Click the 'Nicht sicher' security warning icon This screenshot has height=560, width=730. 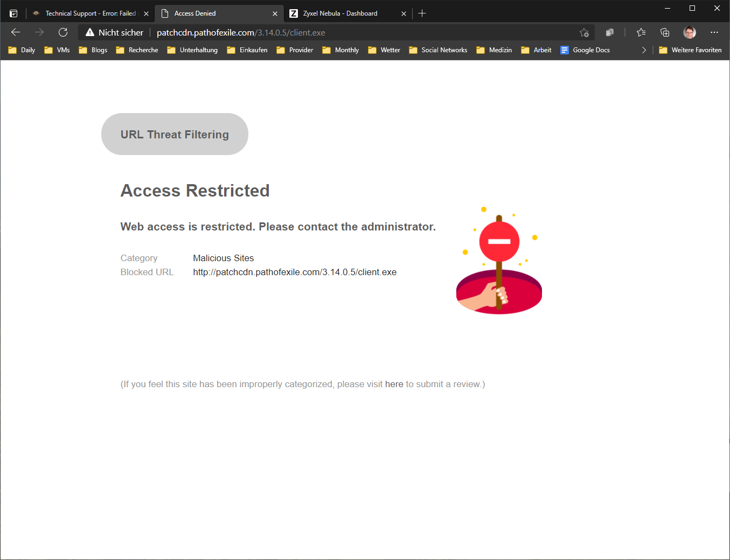(x=90, y=32)
